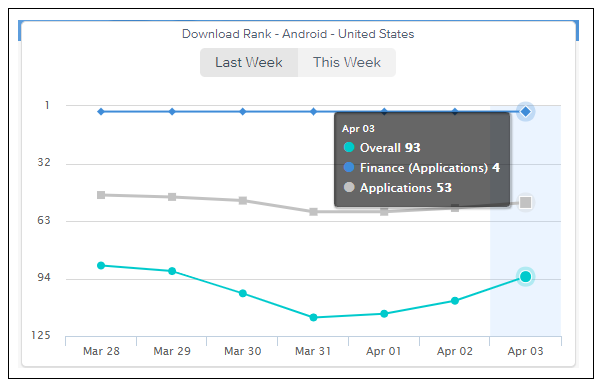The width and height of the screenshot is (603, 388).
Task: Click the Finance blue diamond on Mar 28
Action: (x=101, y=112)
